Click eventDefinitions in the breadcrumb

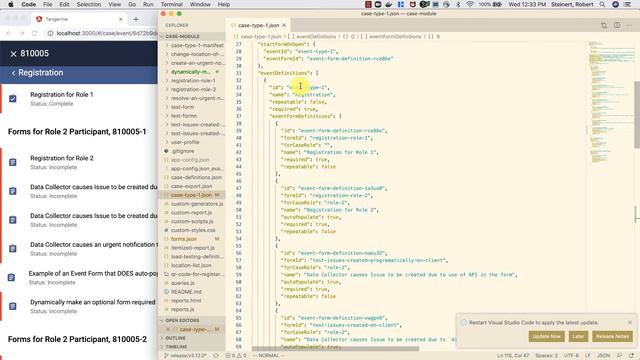316,36
